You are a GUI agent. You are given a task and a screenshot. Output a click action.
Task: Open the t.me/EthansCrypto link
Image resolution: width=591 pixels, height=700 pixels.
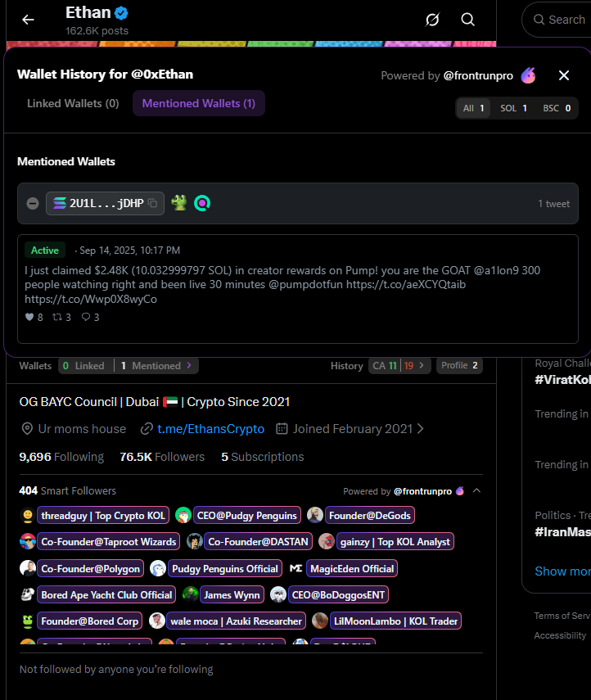pyautogui.click(x=210, y=429)
